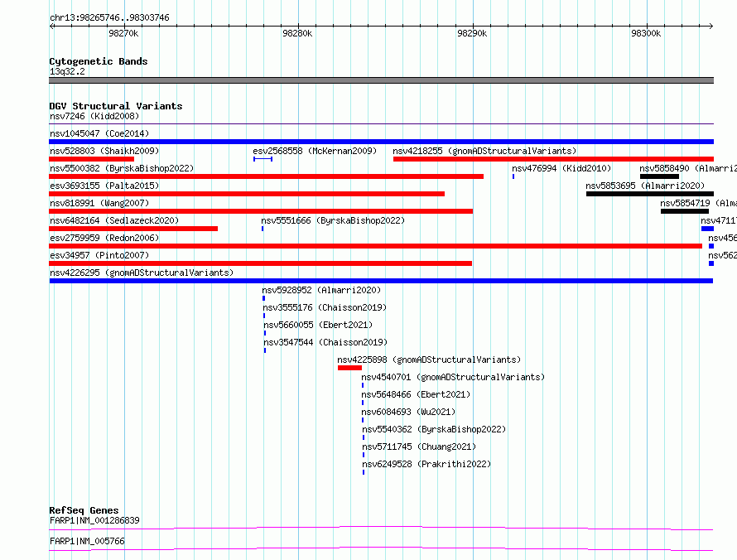The image size is (737, 560).
Task: Select the nsv5853695 (Almarri2020) label
Action: click(645, 186)
